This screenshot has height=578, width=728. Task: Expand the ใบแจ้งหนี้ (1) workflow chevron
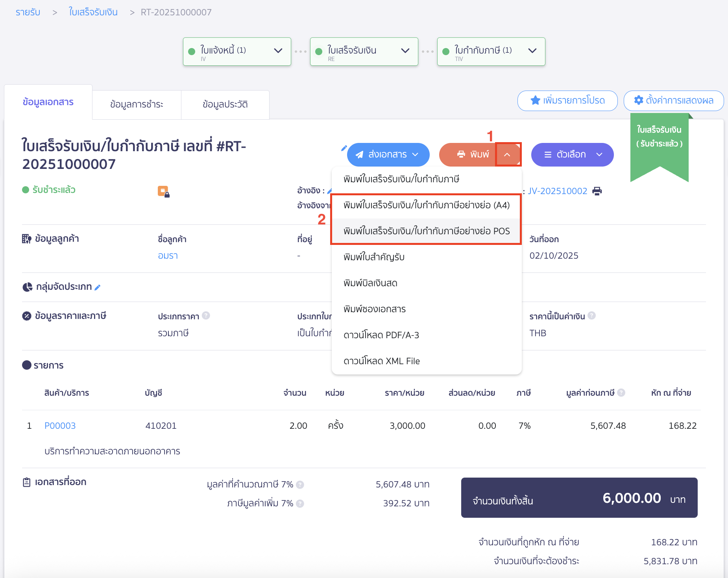278,51
